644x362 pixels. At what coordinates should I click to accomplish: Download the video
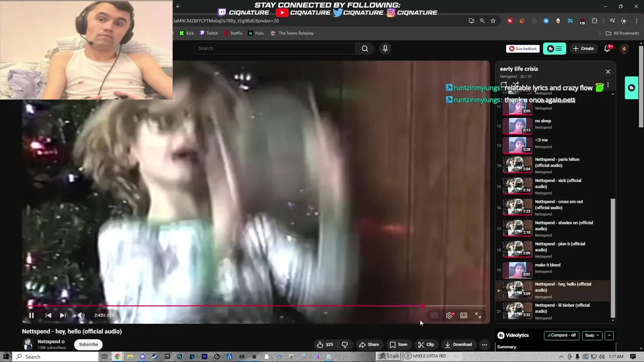[458, 344]
